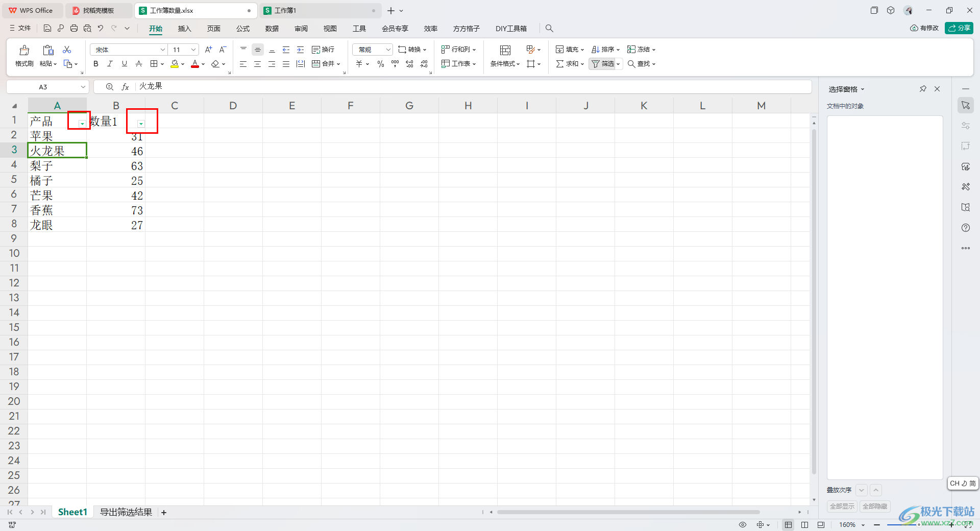The image size is (980, 531).
Task: Expand the Name Box dropdown
Action: pyautogui.click(x=83, y=87)
